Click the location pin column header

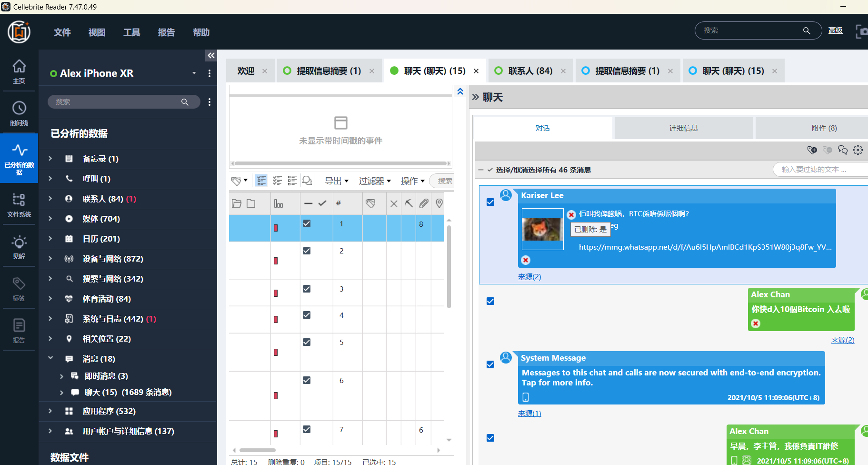(439, 203)
